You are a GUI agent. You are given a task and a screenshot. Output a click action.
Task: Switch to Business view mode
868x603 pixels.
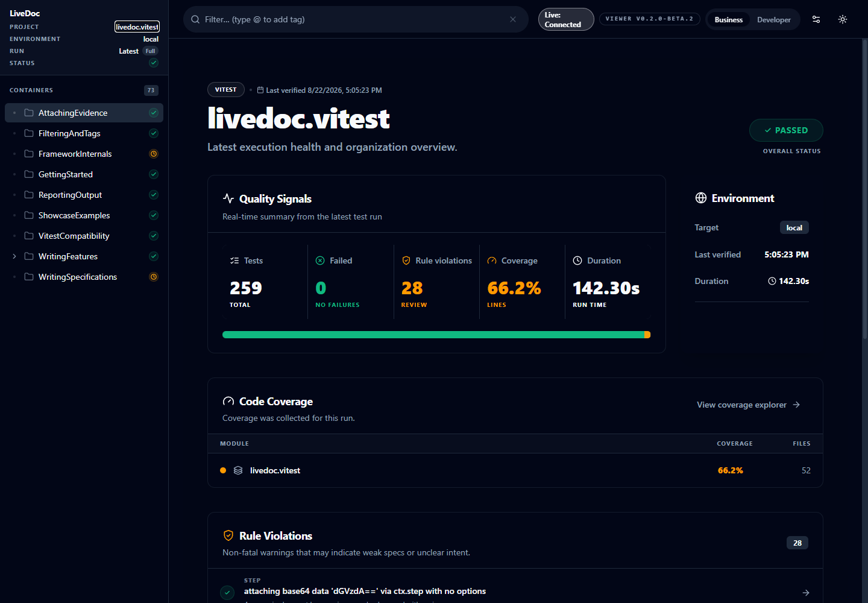(x=728, y=20)
